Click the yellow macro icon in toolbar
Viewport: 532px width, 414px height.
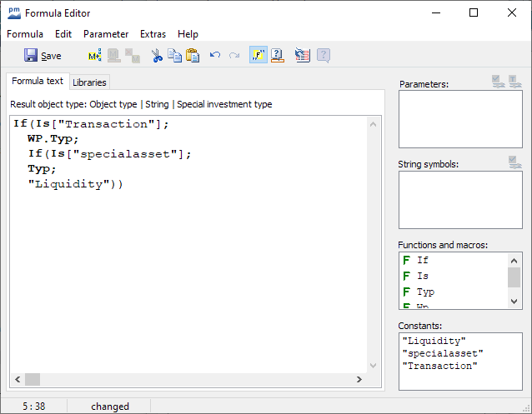pyautogui.click(x=94, y=56)
